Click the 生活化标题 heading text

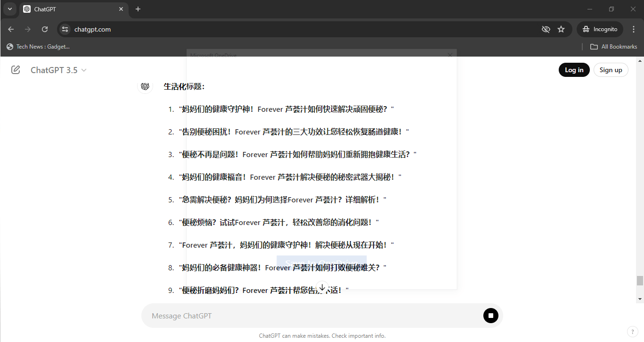(184, 86)
